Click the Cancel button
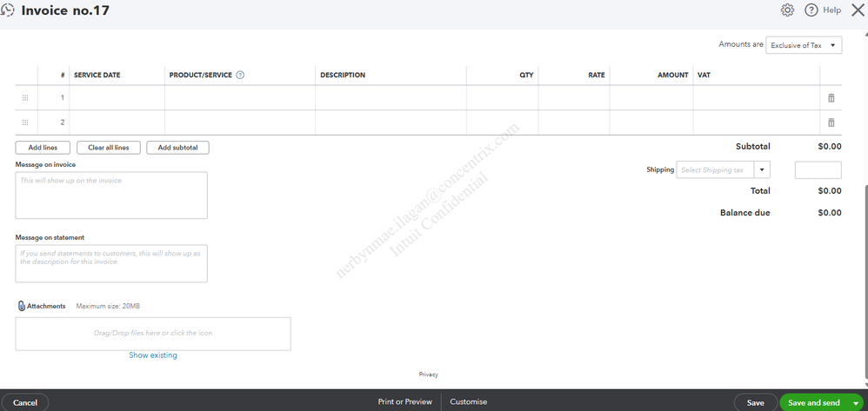Screen dimensions: 868x411 tap(25, 402)
